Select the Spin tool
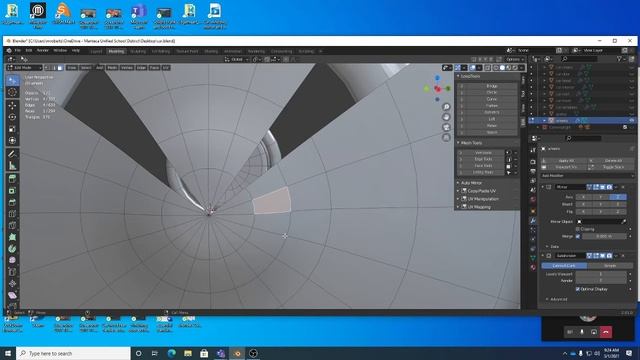This screenshot has width=640, height=360. 12,249
